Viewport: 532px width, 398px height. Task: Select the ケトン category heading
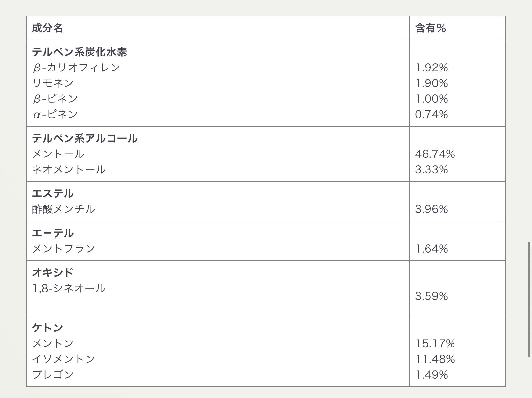click(47, 328)
